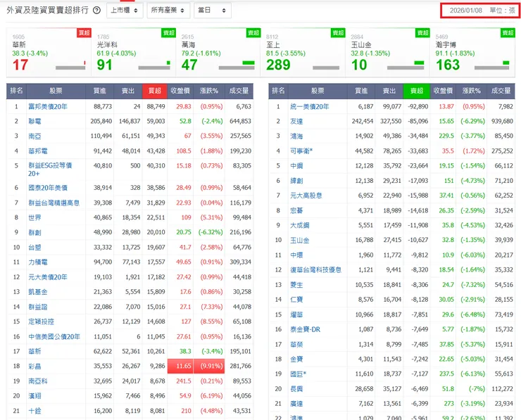Sort net-sell table by 收盤價 header

[443, 91]
